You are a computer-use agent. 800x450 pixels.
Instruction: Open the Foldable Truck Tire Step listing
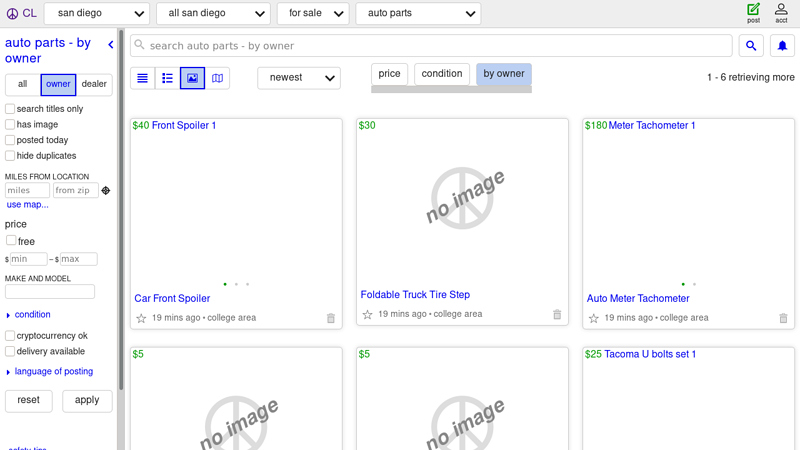point(415,295)
